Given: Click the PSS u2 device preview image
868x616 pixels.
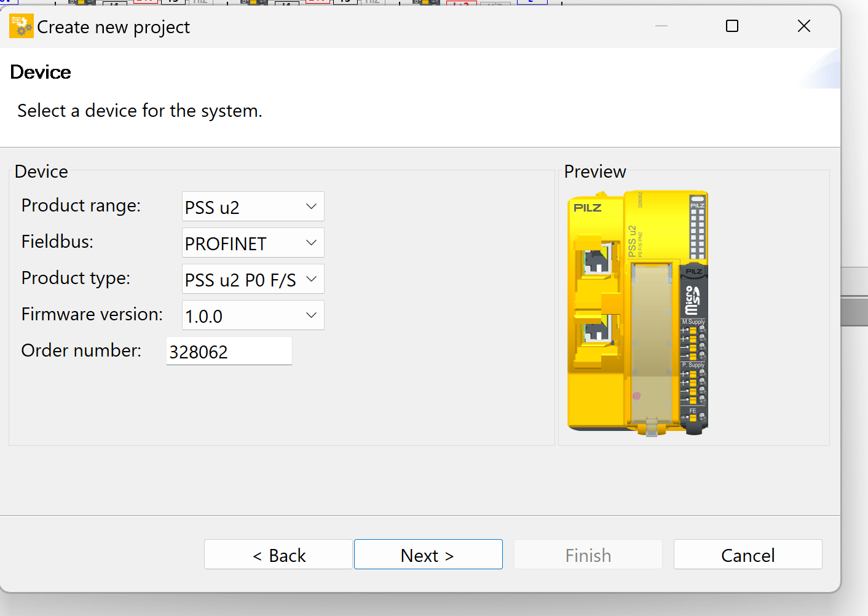Looking at the screenshot, I should [x=637, y=313].
